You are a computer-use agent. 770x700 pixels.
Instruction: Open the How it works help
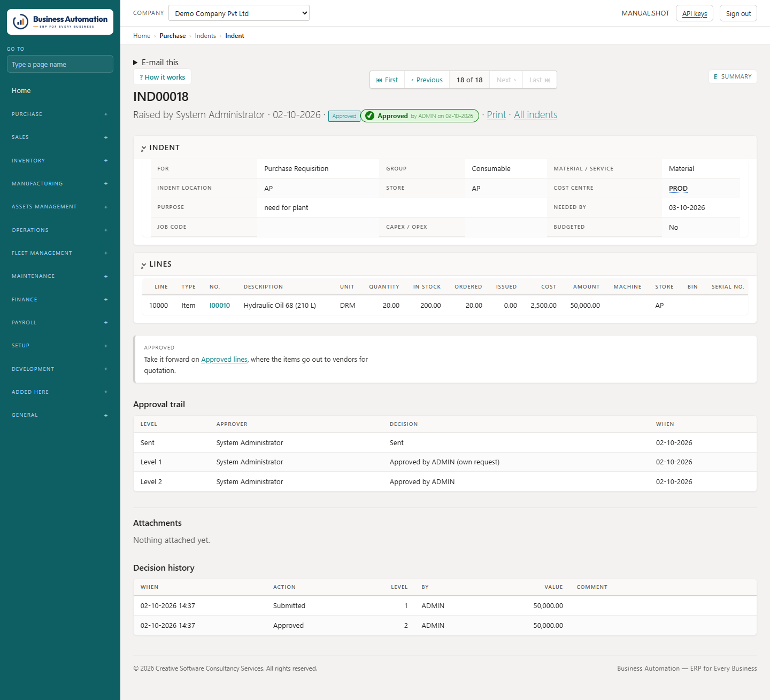[162, 77]
